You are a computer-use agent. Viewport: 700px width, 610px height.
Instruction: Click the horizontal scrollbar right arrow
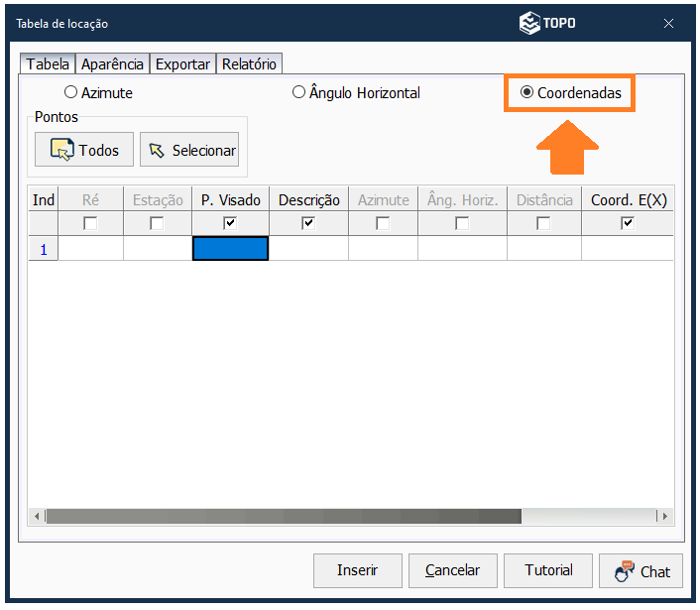[664, 517]
